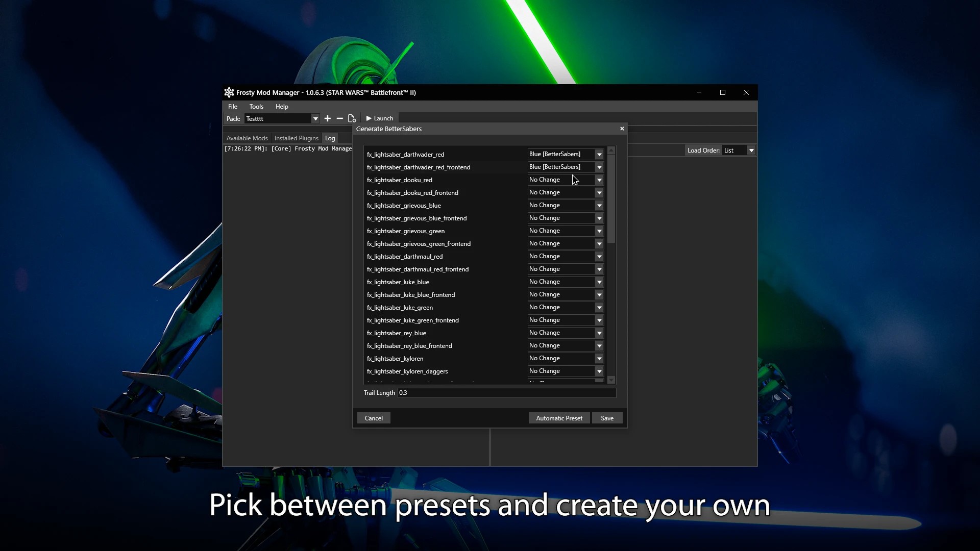The image size is (980, 551).
Task: Click the scrollbar up arrow in saber list
Action: point(611,151)
